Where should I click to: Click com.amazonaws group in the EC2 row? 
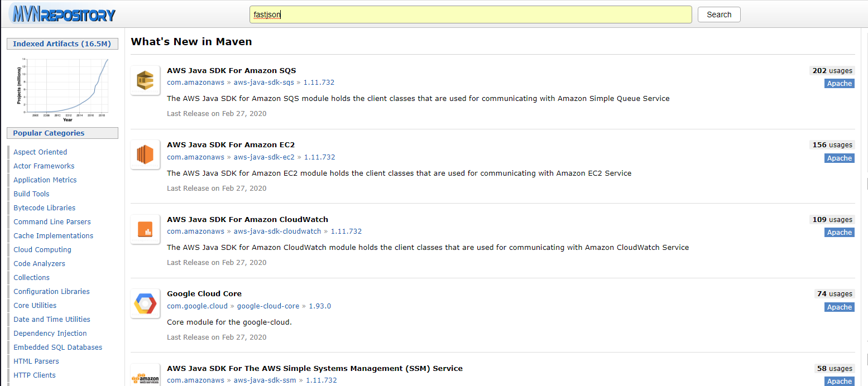coord(195,157)
